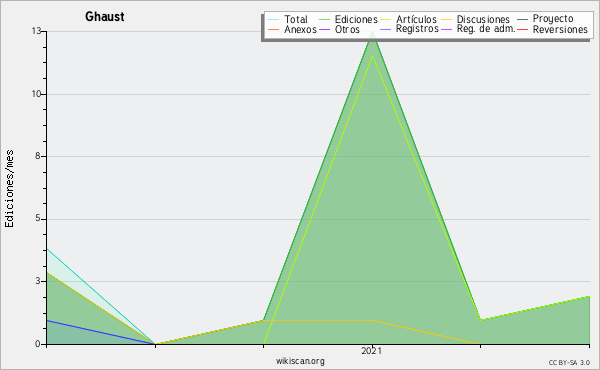Select the 'Otros' legend entry
This screenshot has width=600, height=370.
click(347, 29)
